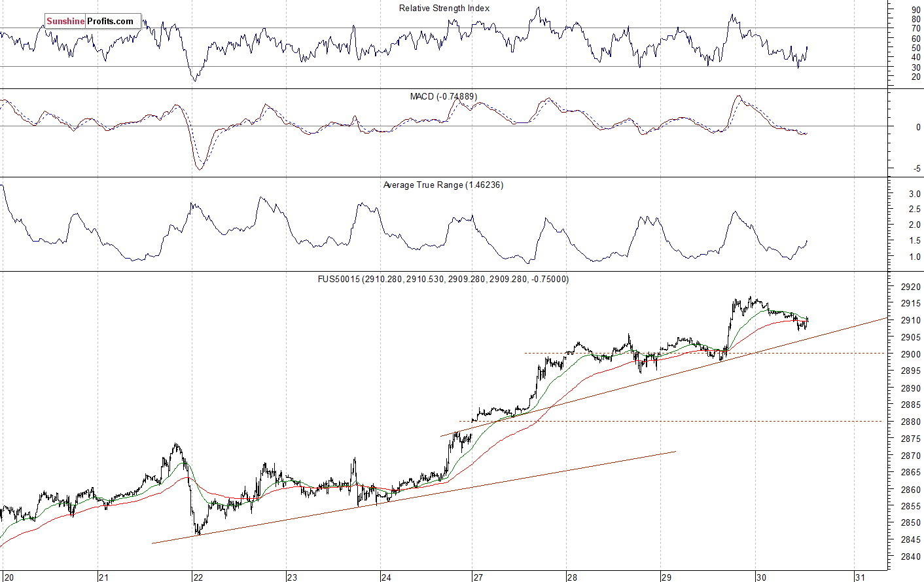Click the MACD -5 scale label
Viewport: 924px width, 582px height.
tap(917, 169)
